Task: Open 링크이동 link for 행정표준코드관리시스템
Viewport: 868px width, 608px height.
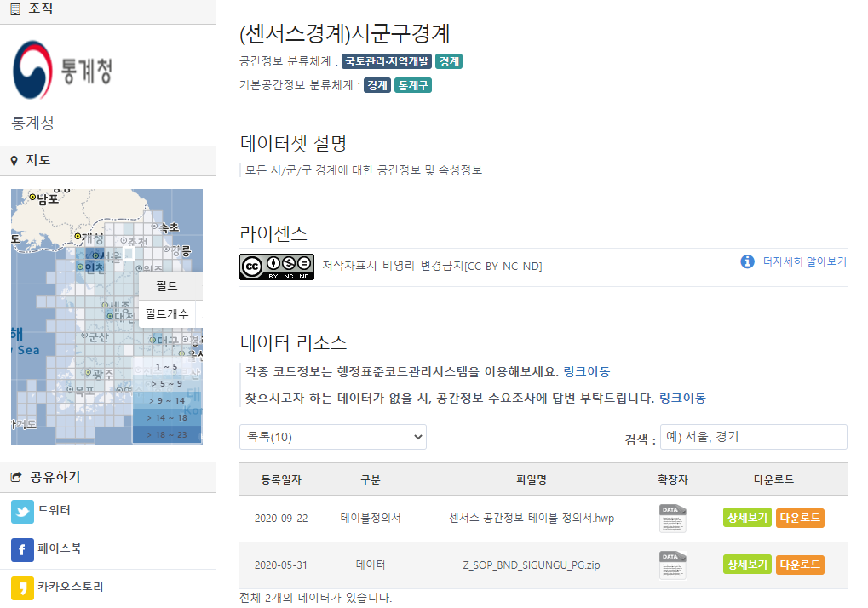Action: pyautogui.click(x=587, y=372)
